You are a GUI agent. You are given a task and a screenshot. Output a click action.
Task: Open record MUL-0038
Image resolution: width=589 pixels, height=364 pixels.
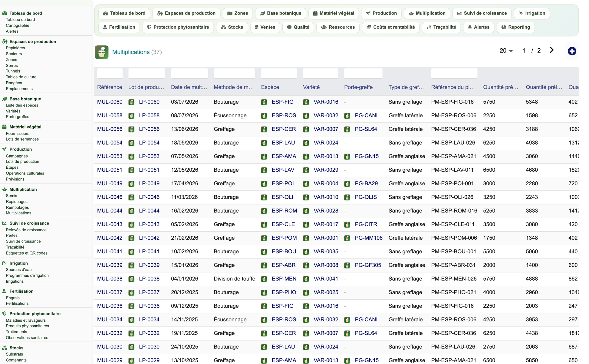click(x=110, y=279)
